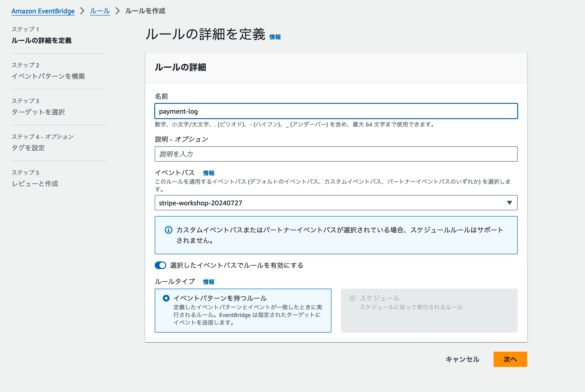
Task: Open the Amazon EventBridge breadcrumb link
Action: (43, 11)
